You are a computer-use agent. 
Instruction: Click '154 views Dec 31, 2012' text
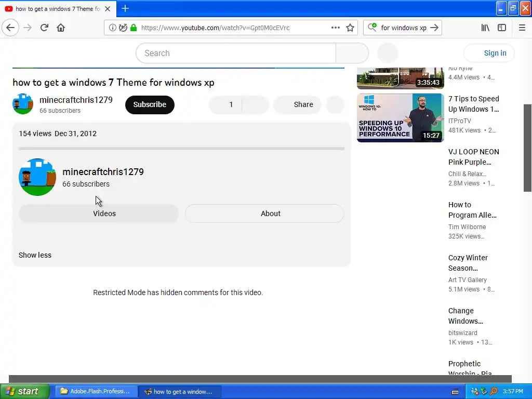click(58, 134)
